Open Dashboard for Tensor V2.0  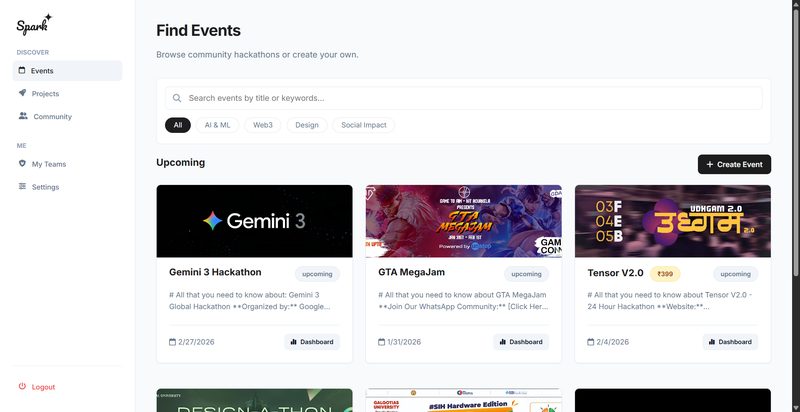pyautogui.click(x=730, y=342)
